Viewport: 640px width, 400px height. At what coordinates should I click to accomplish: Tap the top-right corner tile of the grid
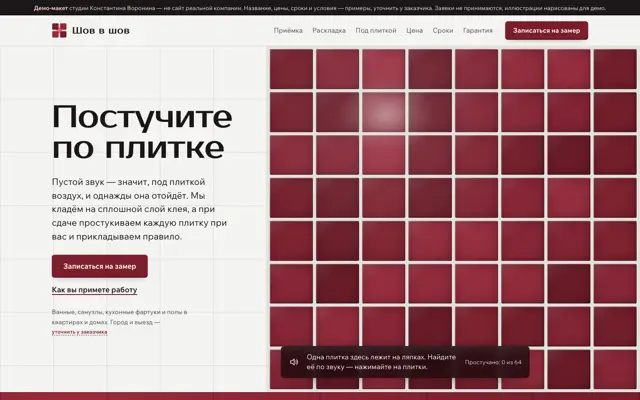[x=615, y=69]
